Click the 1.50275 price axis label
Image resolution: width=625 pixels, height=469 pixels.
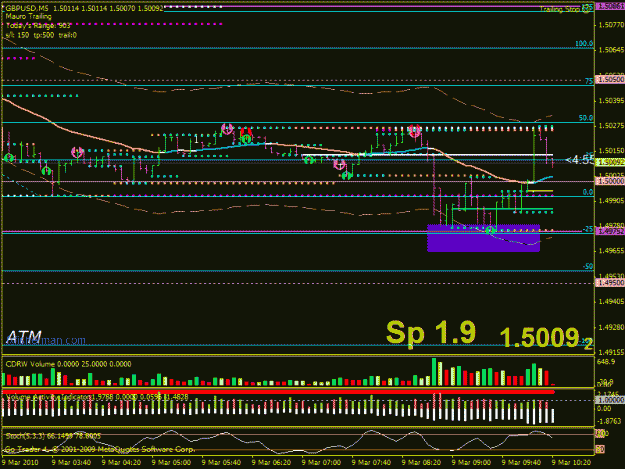tap(611, 126)
